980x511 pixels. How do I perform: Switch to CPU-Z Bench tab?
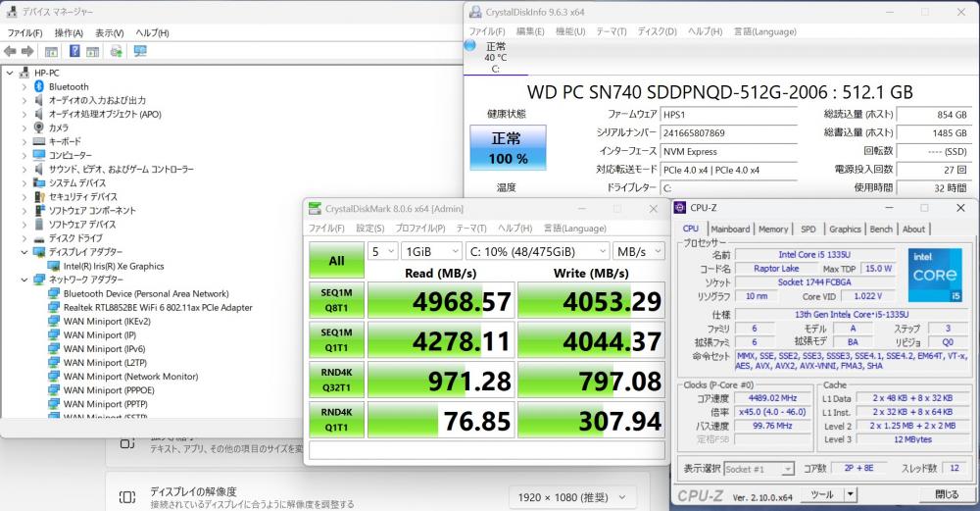(x=881, y=229)
